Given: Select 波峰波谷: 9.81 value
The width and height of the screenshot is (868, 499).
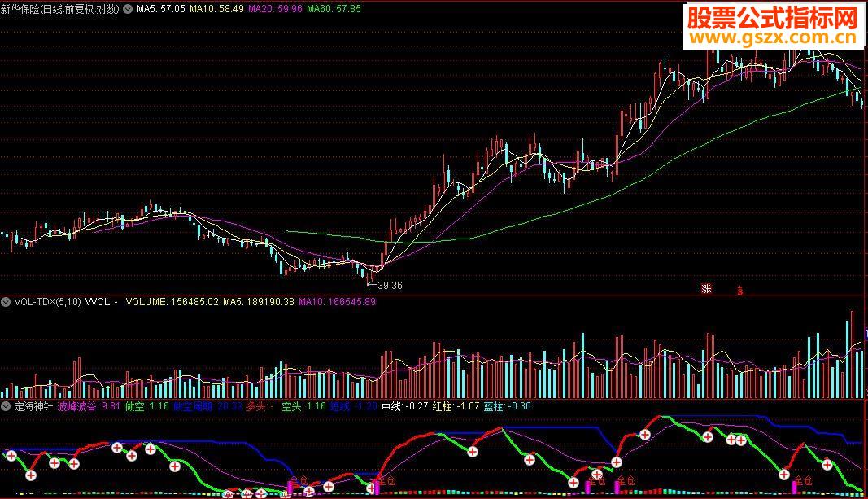Looking at the screenshot, I should (89, 406).
